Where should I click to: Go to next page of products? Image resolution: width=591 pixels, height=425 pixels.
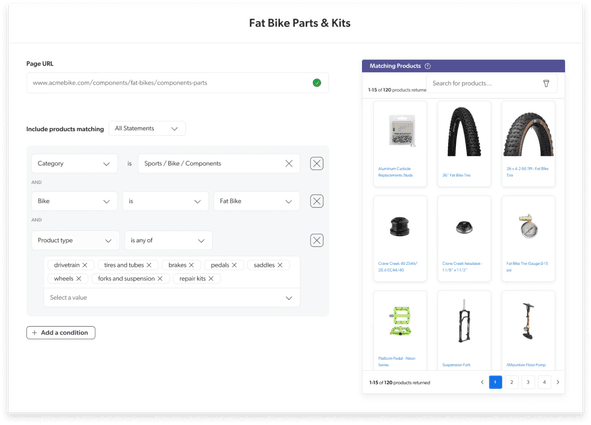click(558, 382)
